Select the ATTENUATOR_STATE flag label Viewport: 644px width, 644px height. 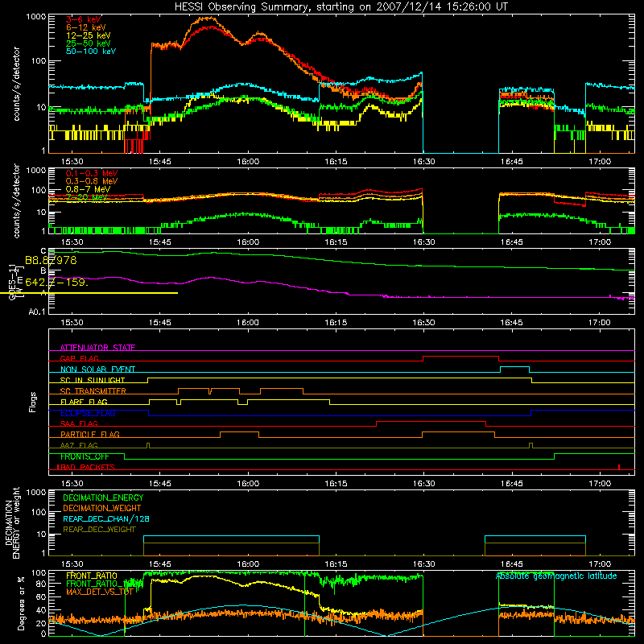(x=97, y=348)
